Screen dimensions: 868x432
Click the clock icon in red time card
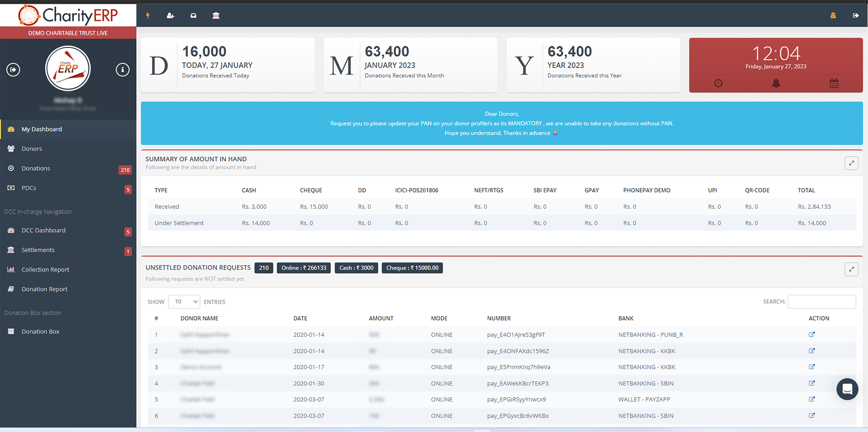[x=718, y=83]
